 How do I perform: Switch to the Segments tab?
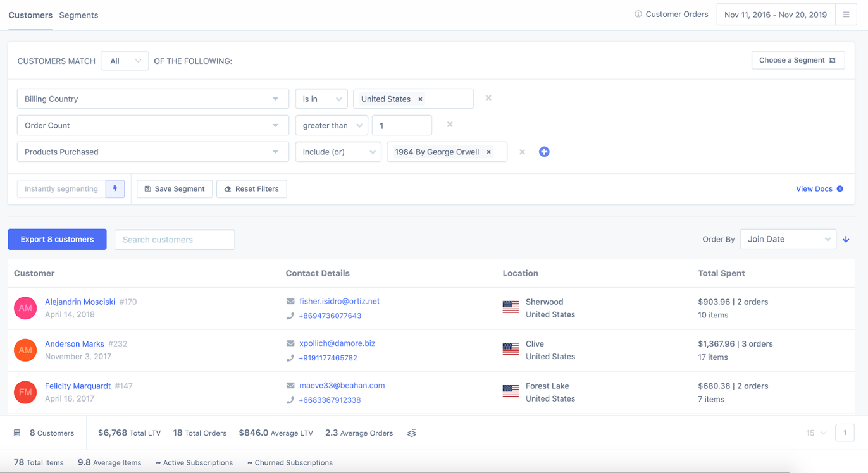(78, 15)
